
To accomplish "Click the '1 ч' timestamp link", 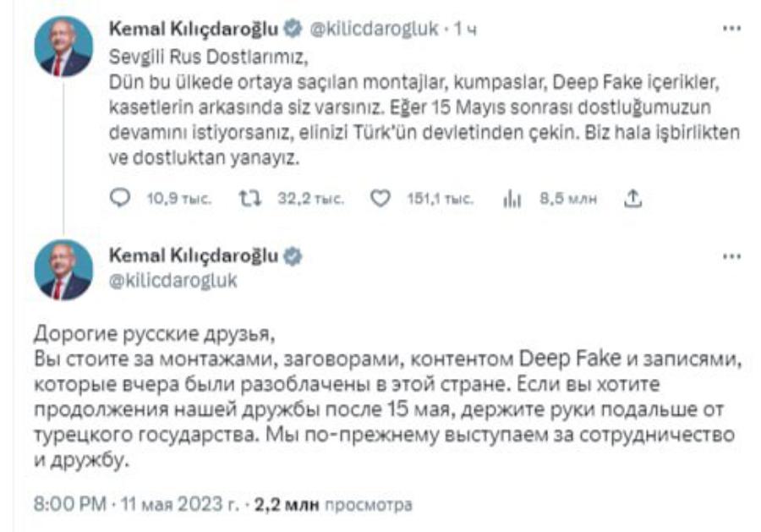I will pyautogui.click(x=466, y=30).
